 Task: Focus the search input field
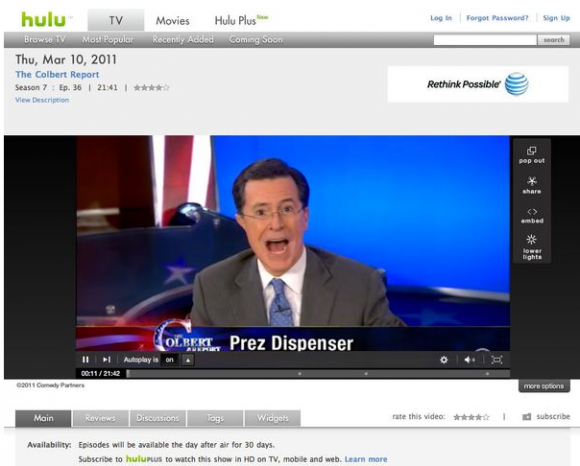pyautogui.click(x=485, y=40)
